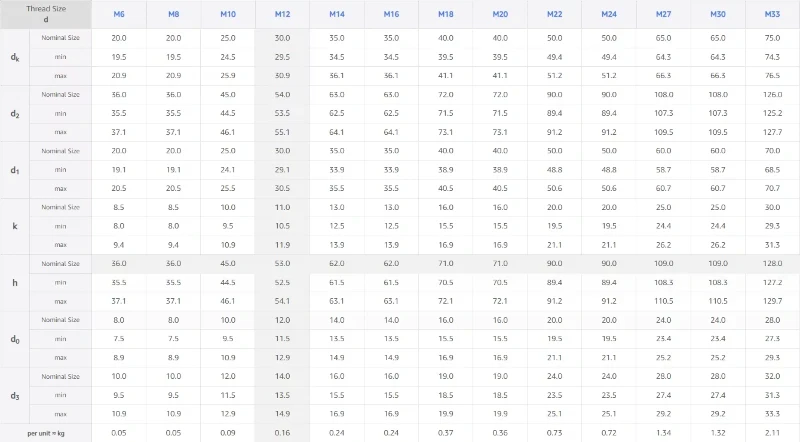Screen dimensions: 800x442
Task: Select the M18 column header
Action: pyautogui.click(x=445, y=14)
